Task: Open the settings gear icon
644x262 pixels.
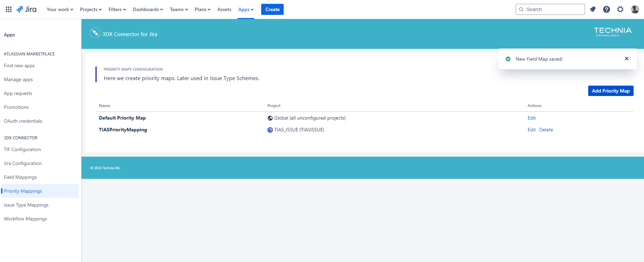Action: (x=620, y=9)
